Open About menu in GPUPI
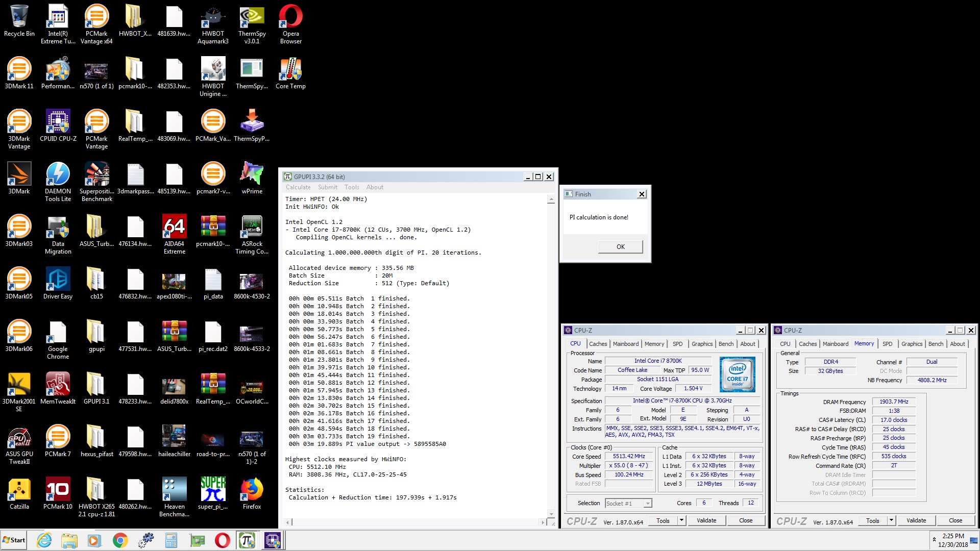The height and width of the screenshot is (551, 980). [375, 187]
